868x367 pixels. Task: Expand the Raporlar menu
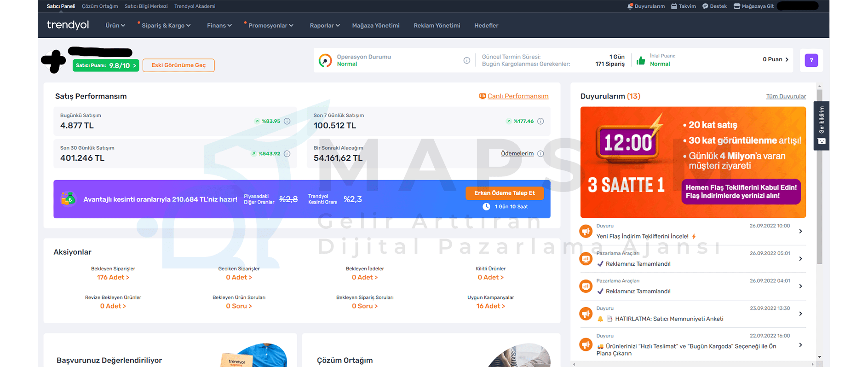click(x=325, y=25)
